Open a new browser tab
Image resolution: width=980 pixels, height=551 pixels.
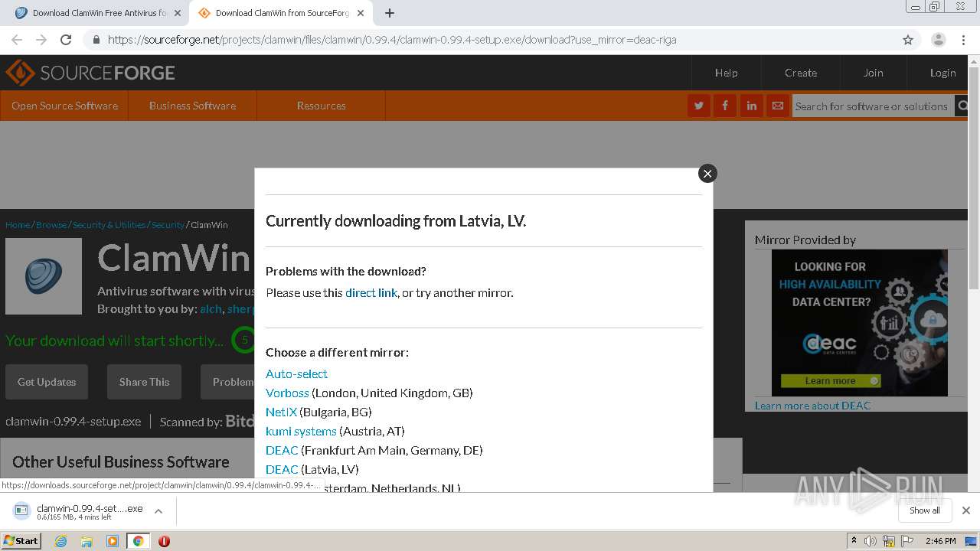coord(389,13)
